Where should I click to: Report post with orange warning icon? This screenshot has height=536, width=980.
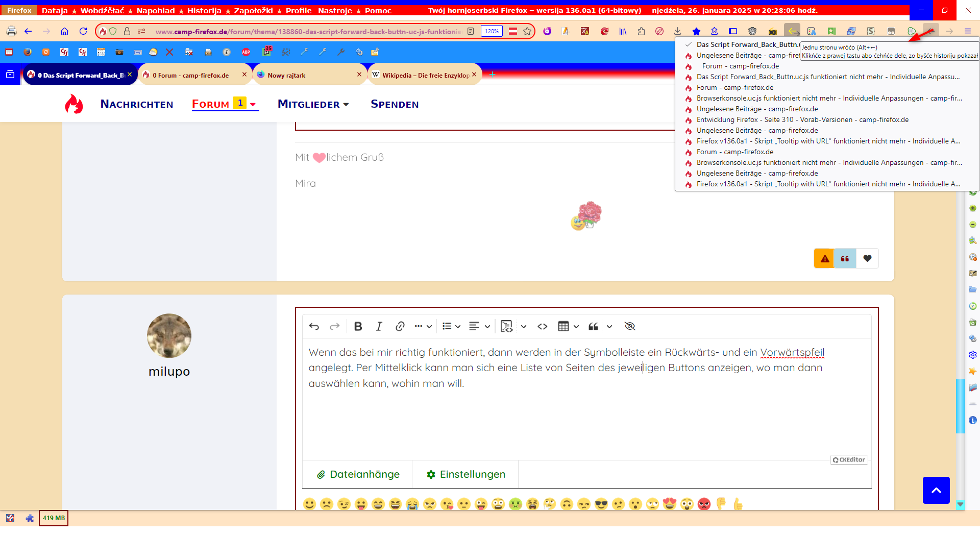click(824, 258)
